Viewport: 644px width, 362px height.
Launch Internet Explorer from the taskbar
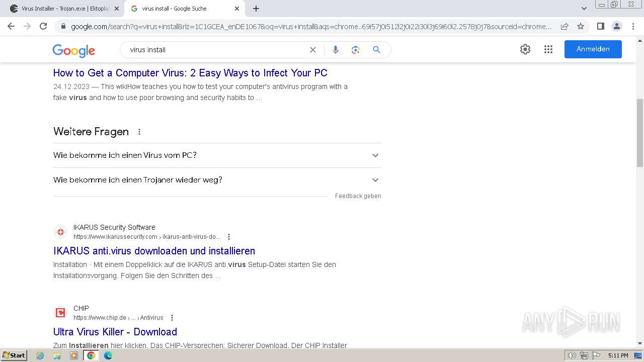pos(40,355)
